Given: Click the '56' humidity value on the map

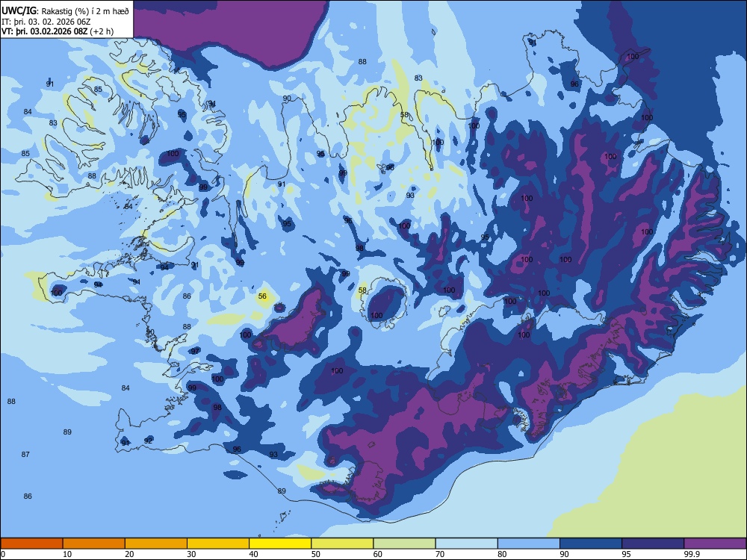Looking at the screenshot, I should pyautogui.click(x=262, y=296).
